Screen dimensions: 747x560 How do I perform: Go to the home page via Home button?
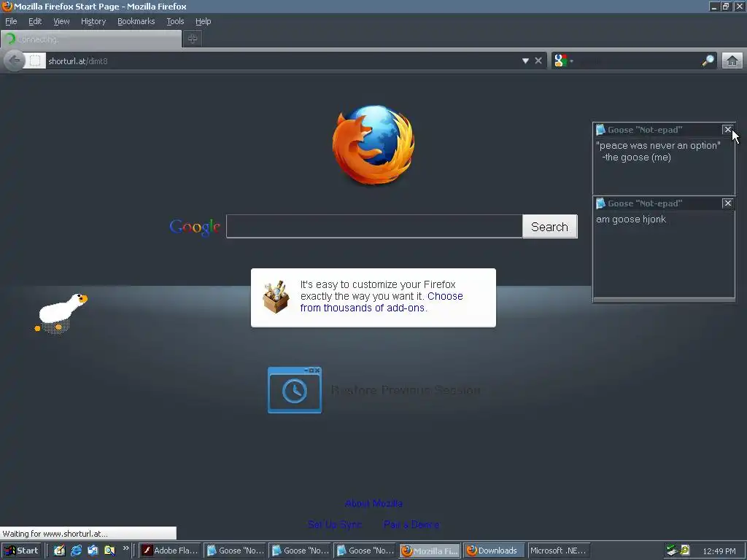tap(732, 61)
